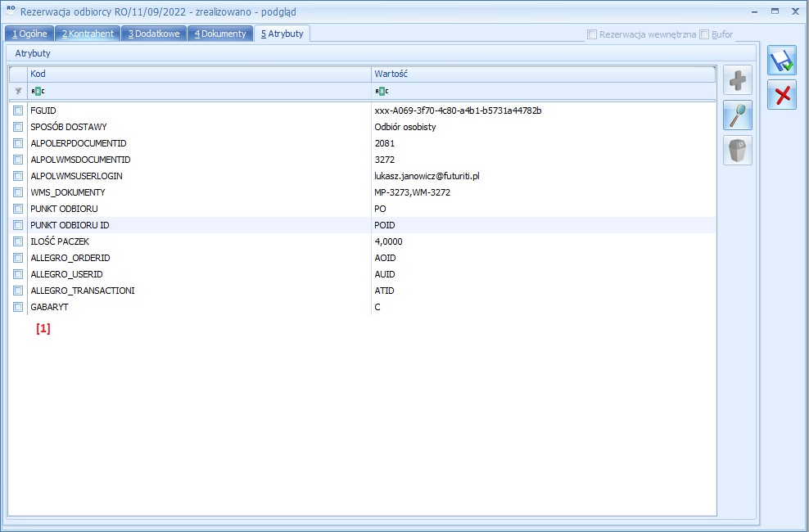
Task: Enable the Bufor checkbox
Action: pyautogui.click(x=704, y=34)
